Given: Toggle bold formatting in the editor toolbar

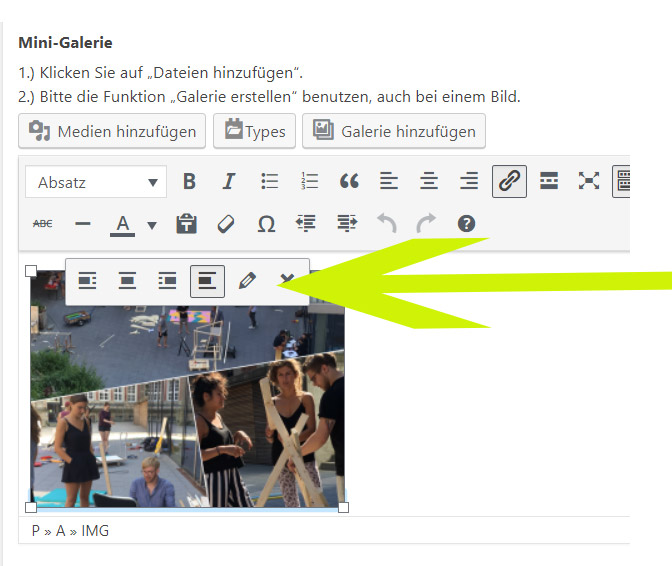Looking at the screenshot, I should [x=189, y=181].
